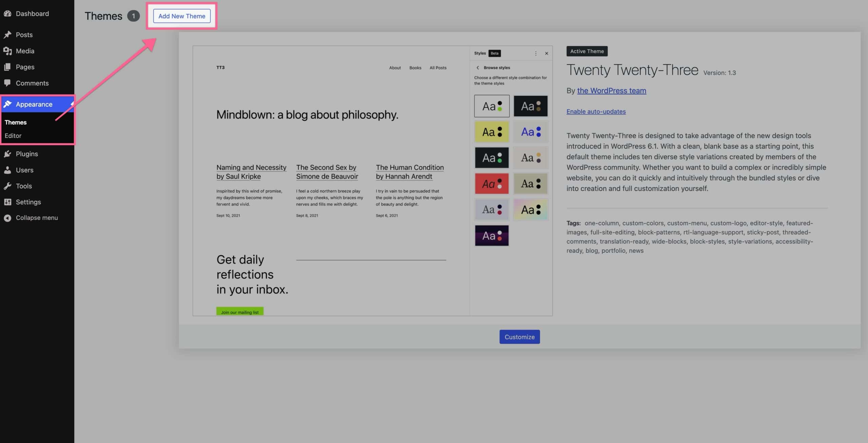Click the Users person icon

pos(7,170)
